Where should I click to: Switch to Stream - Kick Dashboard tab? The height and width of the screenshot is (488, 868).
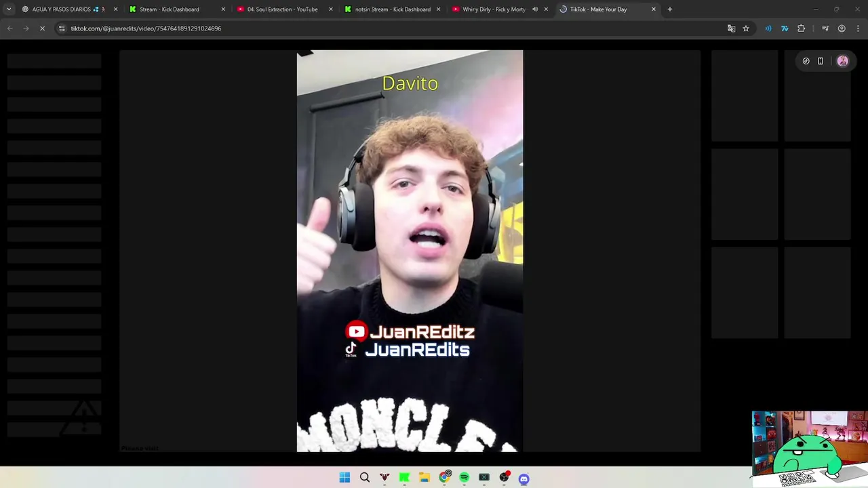click(x=177, y=9)
